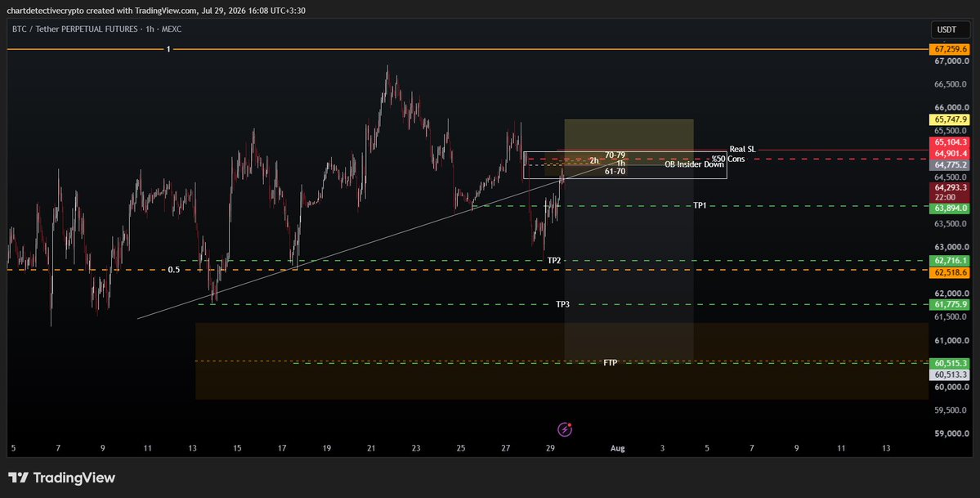980x498 pixels.
Task: Click the red 64,901.4 price label
Action: pyautogui.click(x=950, y=153)
